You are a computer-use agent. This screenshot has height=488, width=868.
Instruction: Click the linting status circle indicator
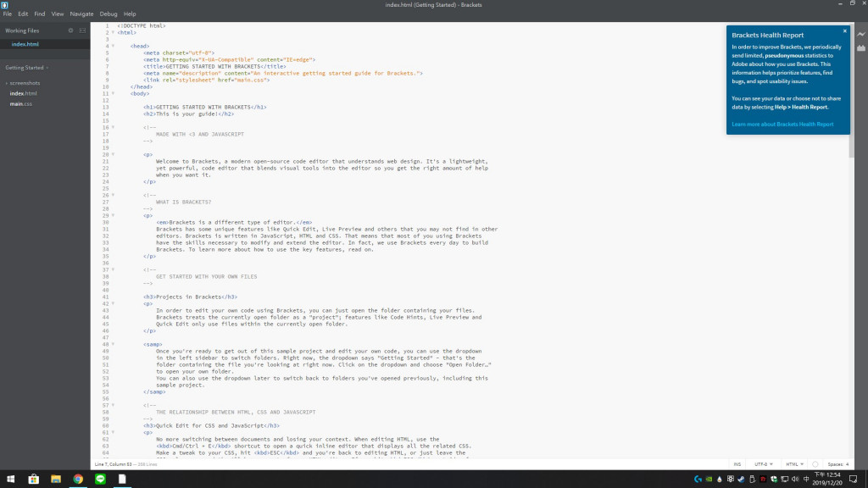(815, 464)
